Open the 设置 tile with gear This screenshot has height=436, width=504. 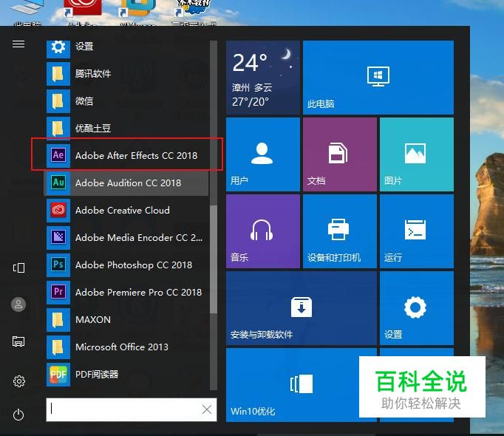417,308
